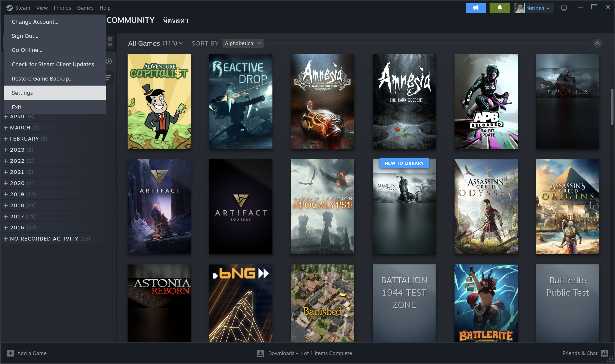Open Downloads - 1 of 1 Items Complete

pos(310,353)
